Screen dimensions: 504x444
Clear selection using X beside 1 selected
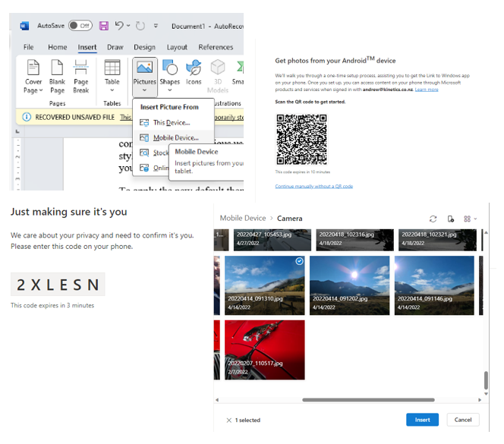pyautogui.click(x=229, y=420)
